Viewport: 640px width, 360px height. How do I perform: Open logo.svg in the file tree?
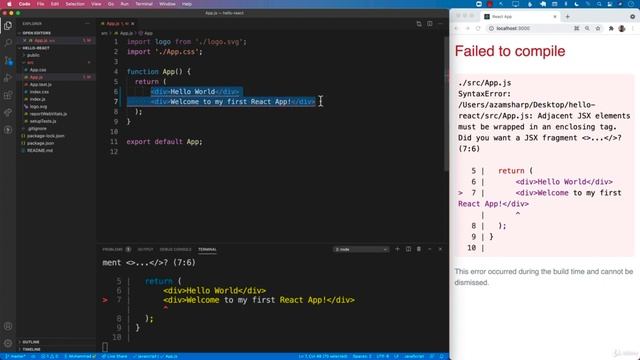(38, 107)
